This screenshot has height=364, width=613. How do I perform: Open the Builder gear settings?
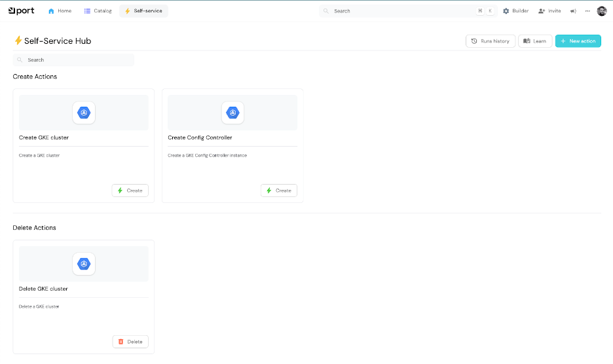coord(515,11)
